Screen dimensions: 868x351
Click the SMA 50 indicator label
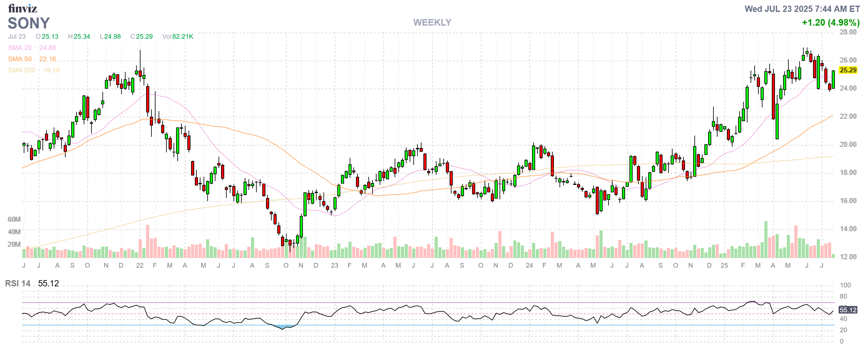coord(20,59)
